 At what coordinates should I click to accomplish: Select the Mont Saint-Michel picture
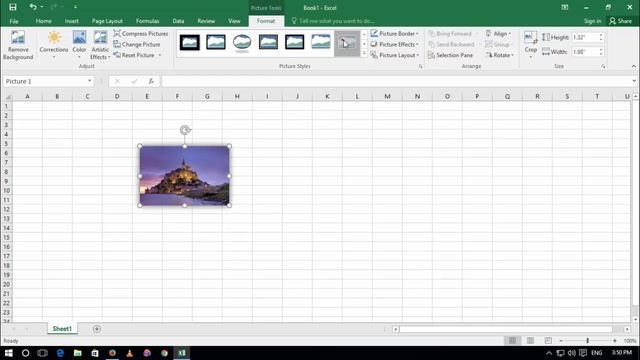point(184,176)
